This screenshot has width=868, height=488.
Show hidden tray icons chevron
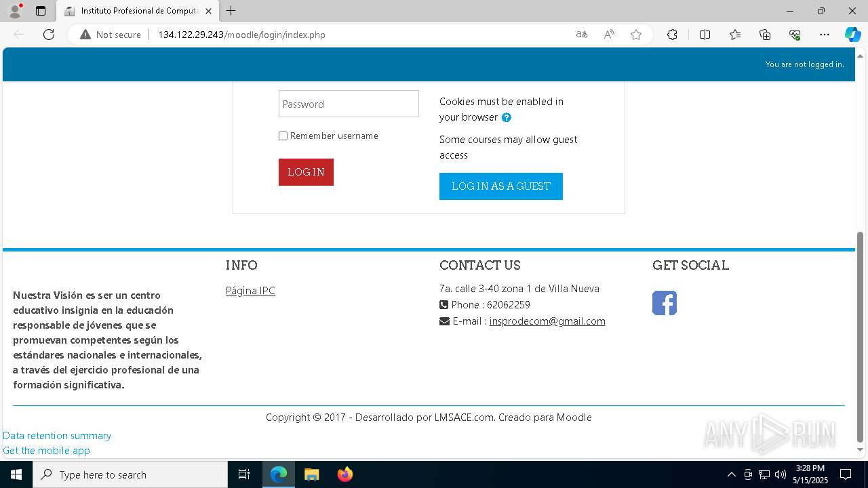click(731, 474)
